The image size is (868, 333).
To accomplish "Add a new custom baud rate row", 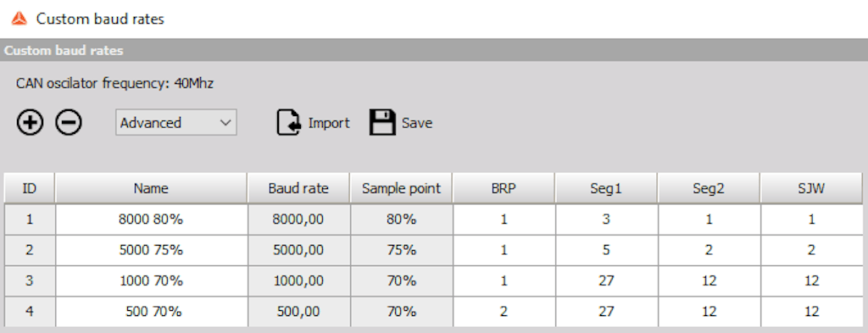I will 30,123.
